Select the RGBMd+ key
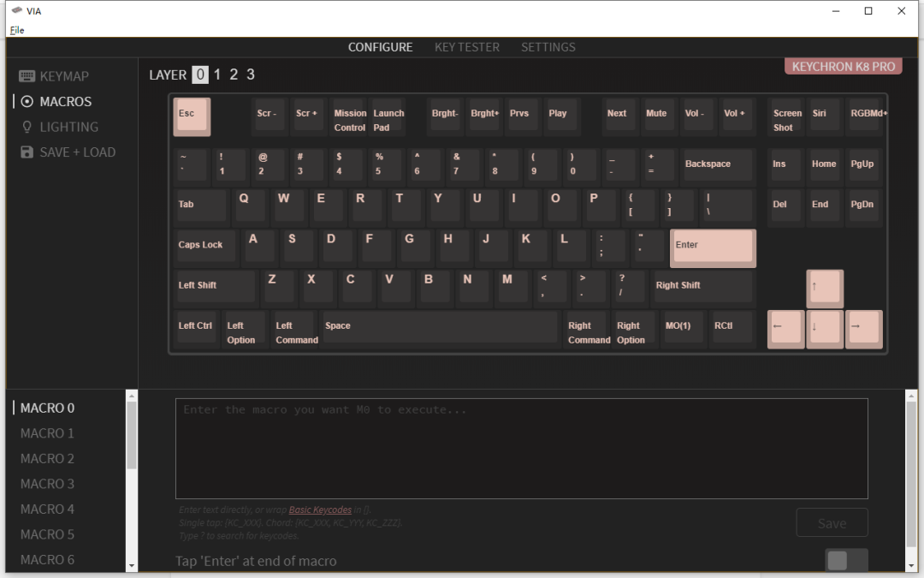Image resolution: width=924 pixels, height=578 pixels. pyautogui.click(x=864, y=116)
